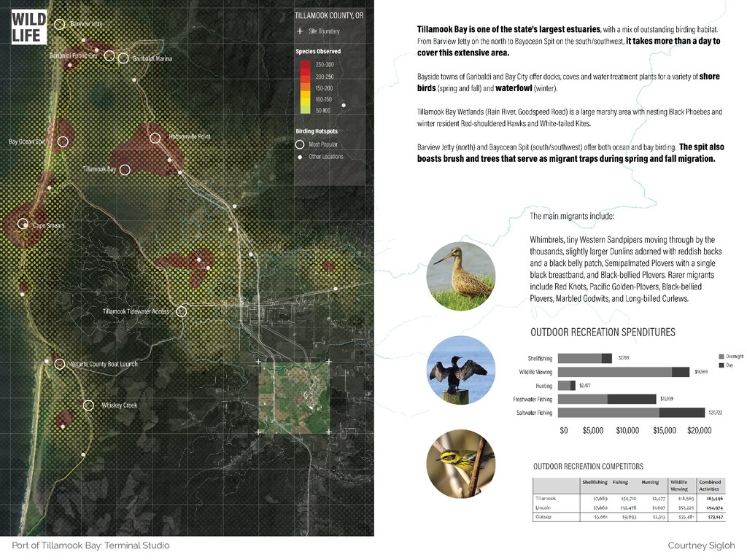Click the green aerial site boundary inset on map

click(294, 397)
